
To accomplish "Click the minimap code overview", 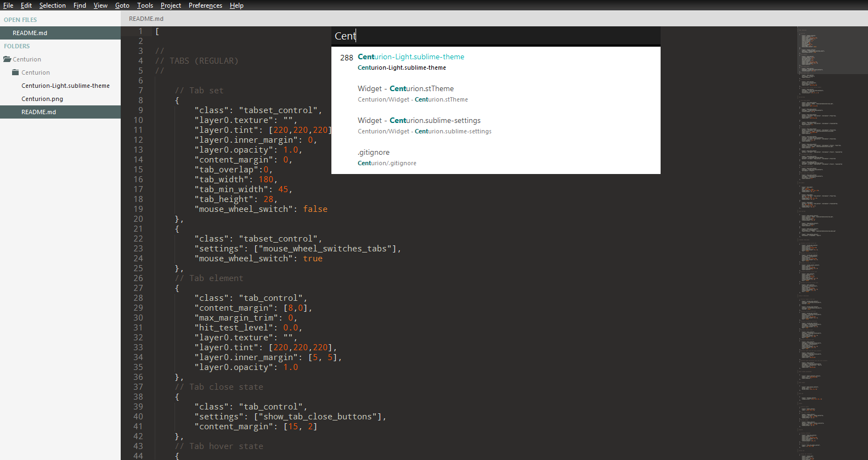I will click(832, 243).
